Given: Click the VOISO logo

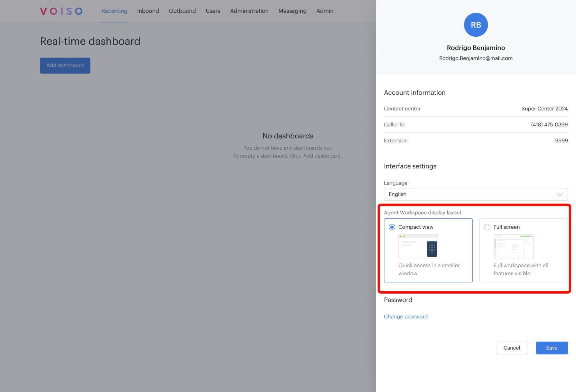Looking at the screenshot, I should [61, 11].
